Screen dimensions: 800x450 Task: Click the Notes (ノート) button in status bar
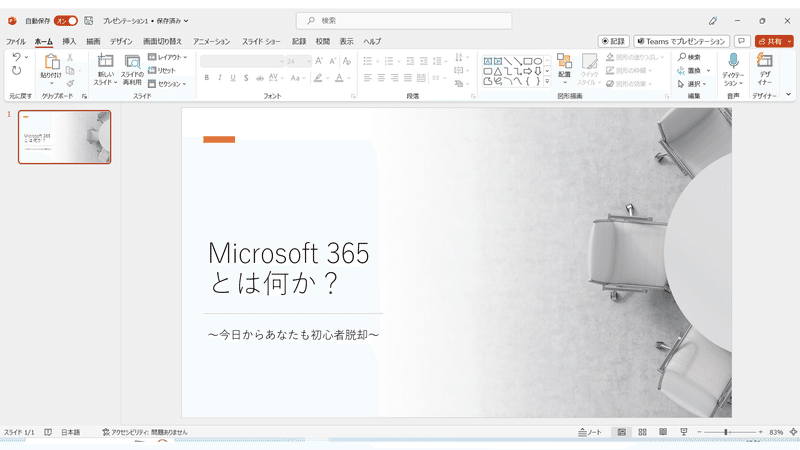(x=590, y=432)
